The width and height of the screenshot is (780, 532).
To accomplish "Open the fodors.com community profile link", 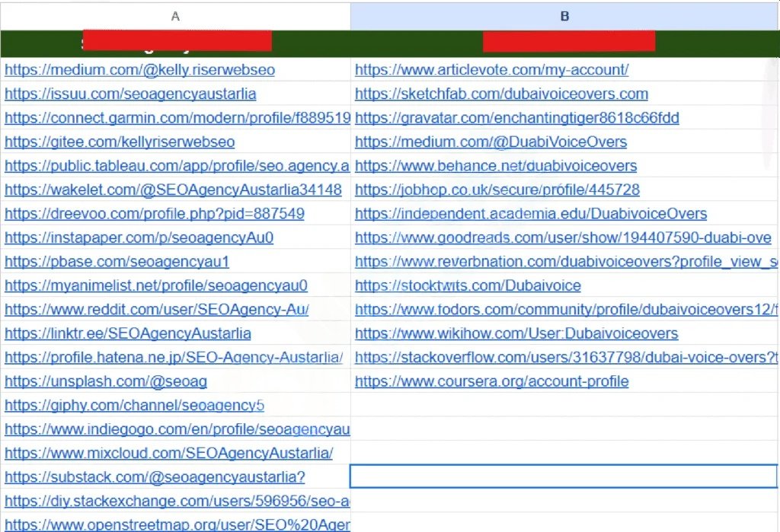I will [567, 309].
